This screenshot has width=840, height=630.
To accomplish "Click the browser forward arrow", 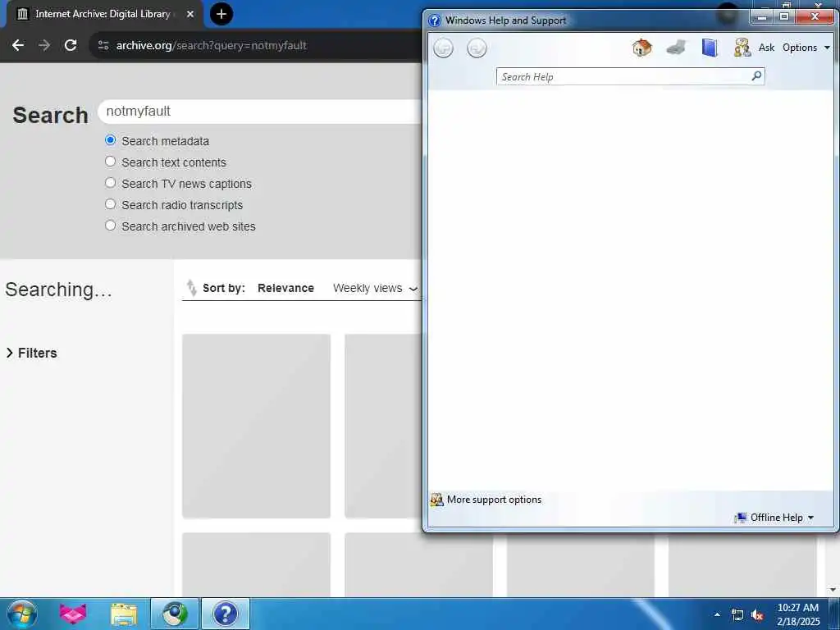I will coord(44,46).
